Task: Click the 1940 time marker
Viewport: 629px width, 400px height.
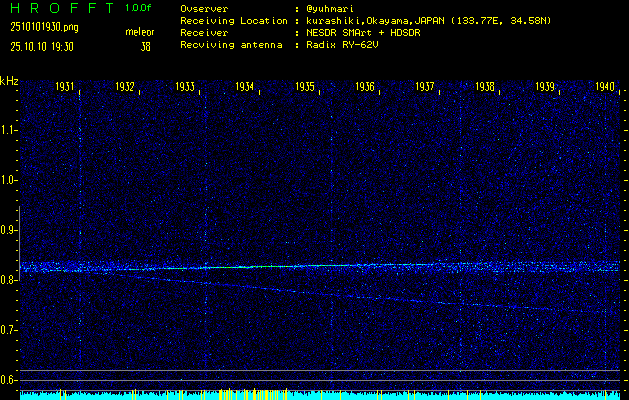Action: (605, 88)
